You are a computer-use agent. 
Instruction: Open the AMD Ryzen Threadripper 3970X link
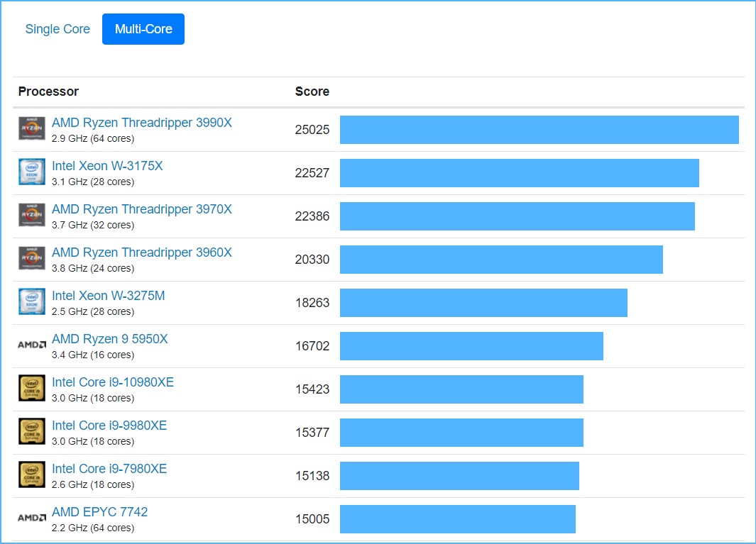pyautogui.click(x=142, y=210)
